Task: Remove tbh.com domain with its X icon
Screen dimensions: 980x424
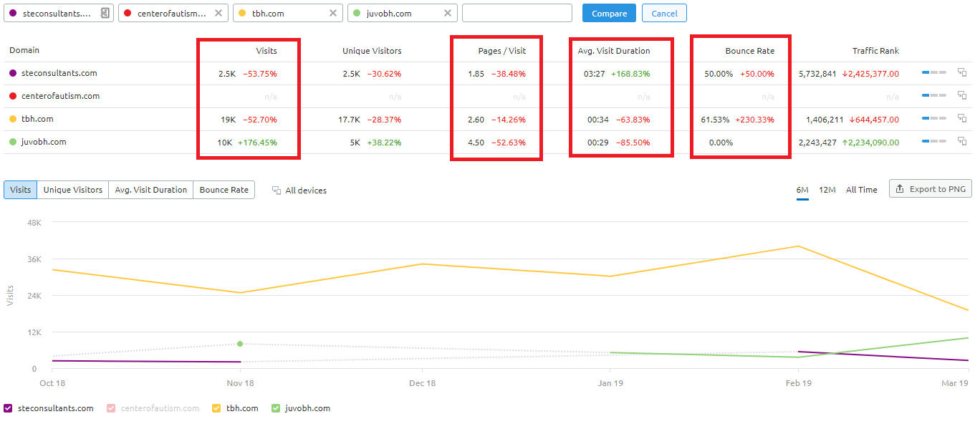Action: [333, 13]
